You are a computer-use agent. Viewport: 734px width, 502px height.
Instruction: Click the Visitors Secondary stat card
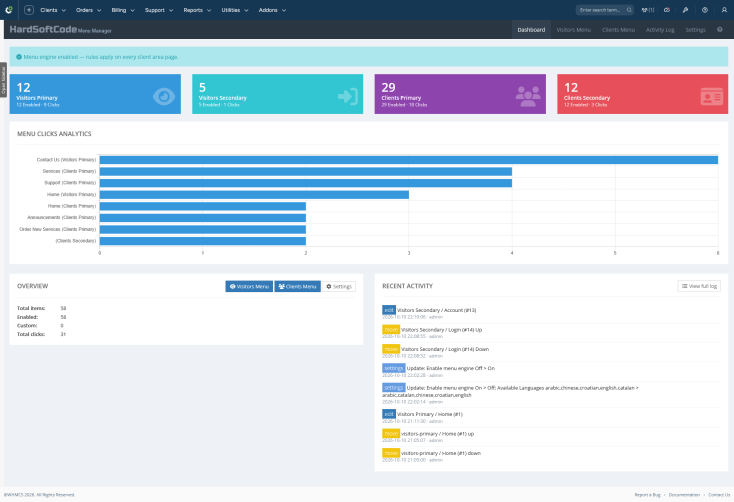278,94
